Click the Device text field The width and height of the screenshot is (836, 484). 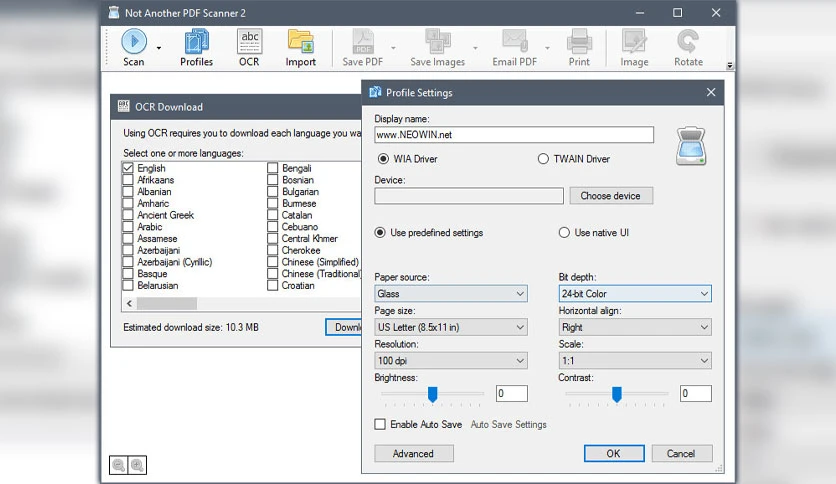pyautogui.click(x=469, y=196)
